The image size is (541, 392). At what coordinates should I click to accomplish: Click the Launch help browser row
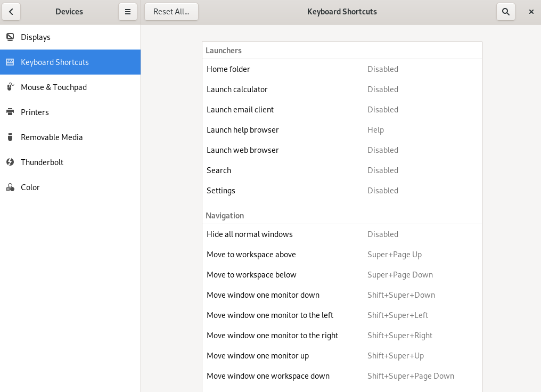click(x=342, y=130)
